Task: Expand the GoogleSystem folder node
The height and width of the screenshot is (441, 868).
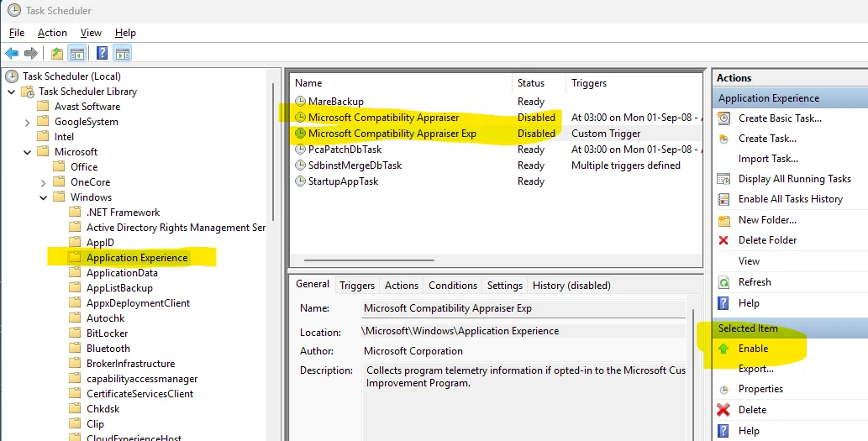Action: click(27, 123)
